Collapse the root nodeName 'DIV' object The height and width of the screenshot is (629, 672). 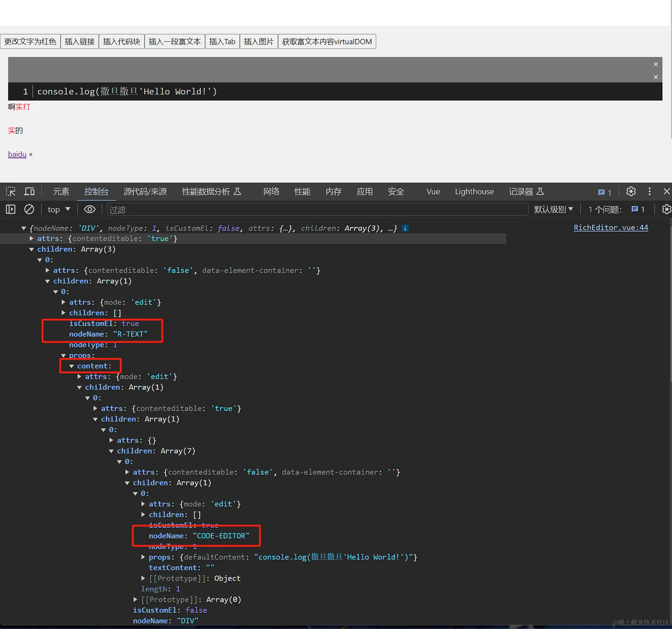click(x=24, y=228)
